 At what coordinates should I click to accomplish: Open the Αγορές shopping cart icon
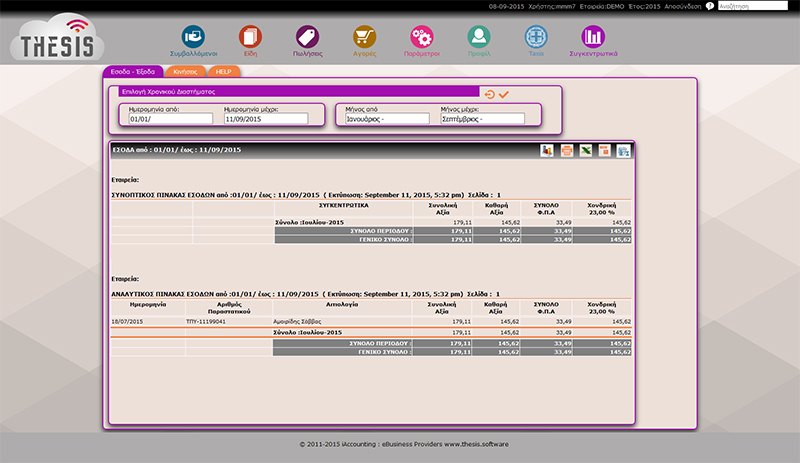tap(365, 37)
